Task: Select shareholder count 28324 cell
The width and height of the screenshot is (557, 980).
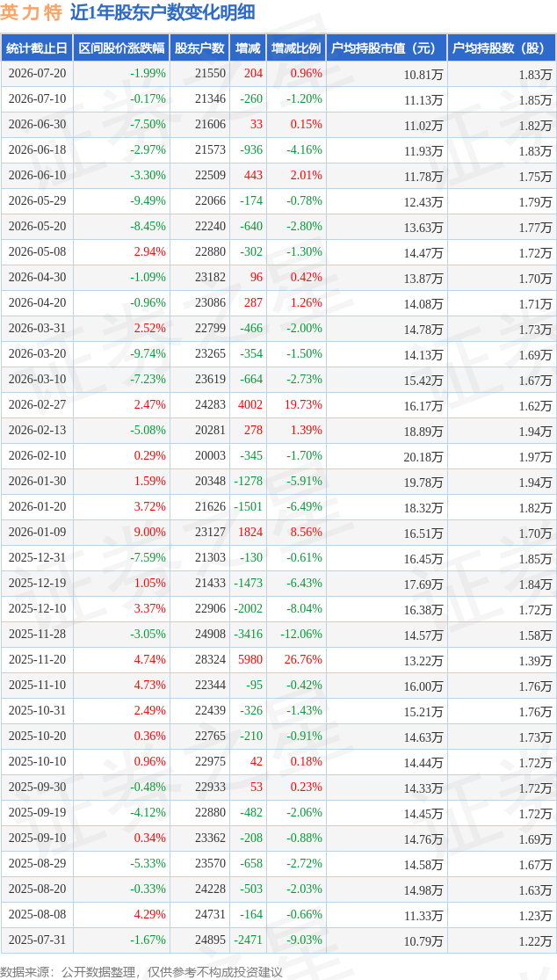Action: (199, 658)
